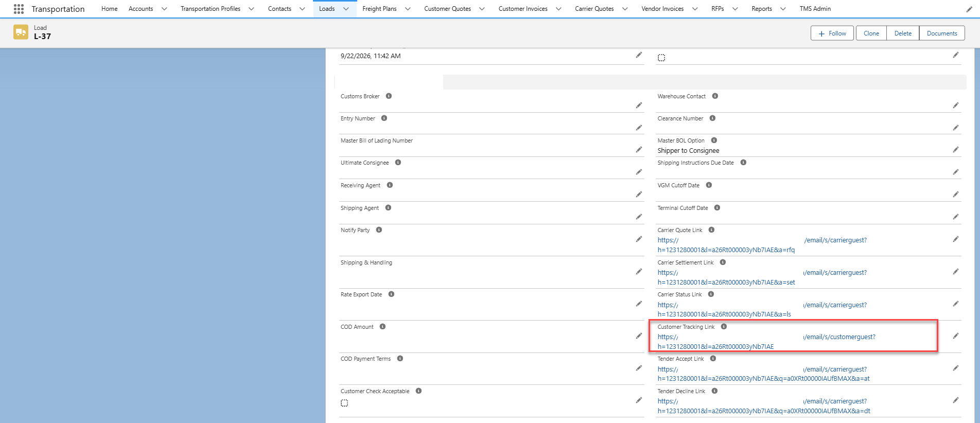Edit Tender Decline Link pencil icon
Viewport: 980px width, 423px height.
[956, 400]
